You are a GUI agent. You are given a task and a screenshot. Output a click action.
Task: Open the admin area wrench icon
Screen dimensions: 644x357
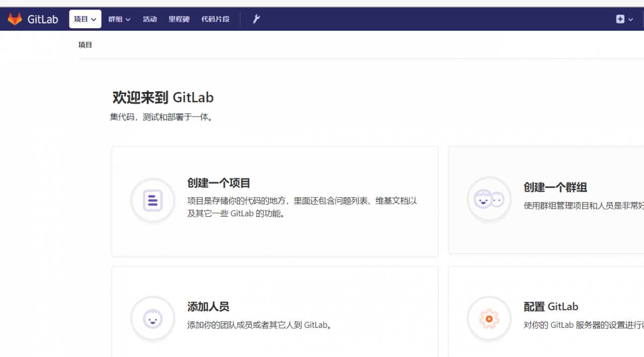click(256, 19)
